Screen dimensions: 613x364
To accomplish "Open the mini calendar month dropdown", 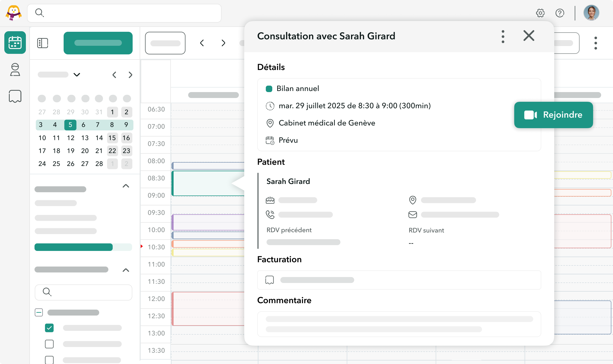I will click(77, 75).
